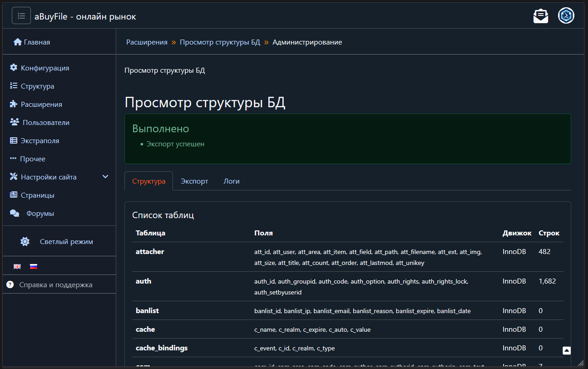The image size is (588, 369).
Task: Click the tools icon beside Настройки сайта
Action: (x=14, y=177)
